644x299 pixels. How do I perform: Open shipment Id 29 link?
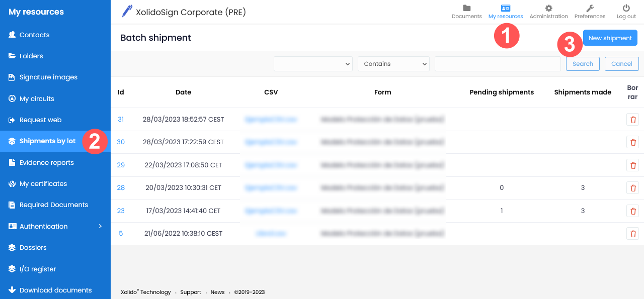(x=121, y=165)
